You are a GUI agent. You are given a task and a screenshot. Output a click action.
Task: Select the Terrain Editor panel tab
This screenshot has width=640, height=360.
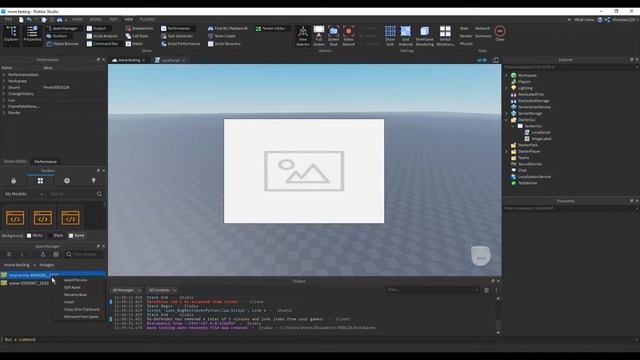tap(16, 162)
